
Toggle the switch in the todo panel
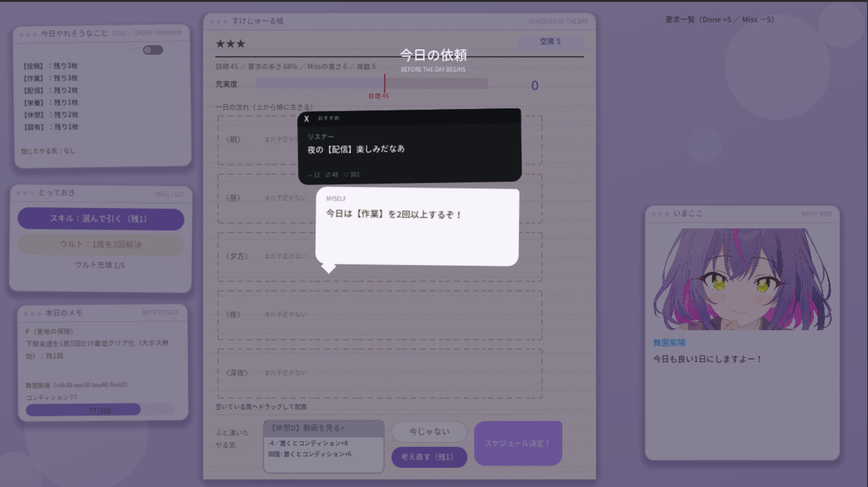point(153,50)
